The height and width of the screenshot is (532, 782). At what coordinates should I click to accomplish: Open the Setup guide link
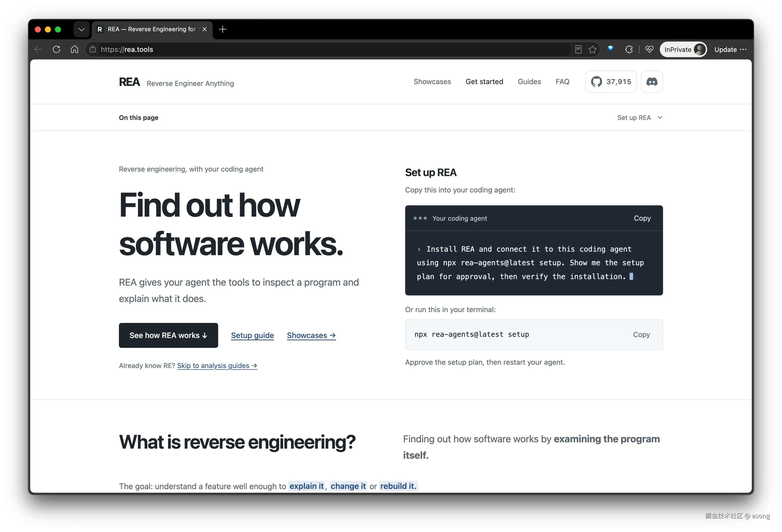coord(252,336)
